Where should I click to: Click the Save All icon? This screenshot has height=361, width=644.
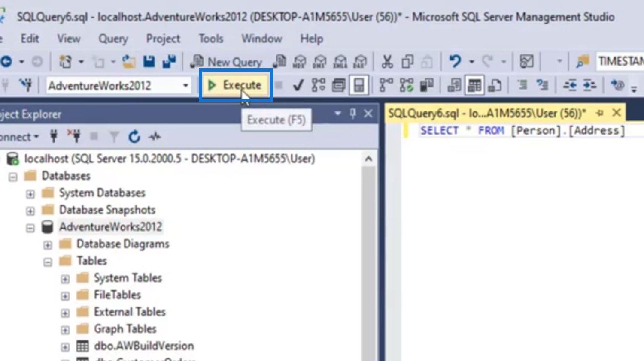(170, 62)
